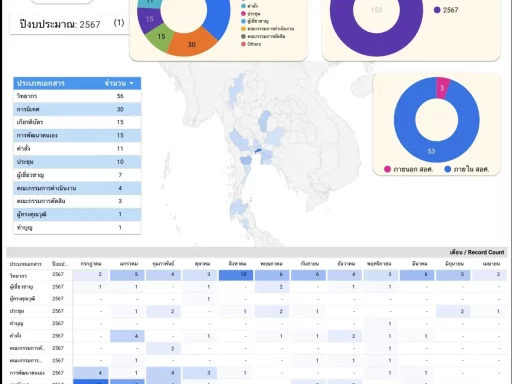Click วิทยากร row label in pivot table

pyautogui.click(x=18, y=276)
